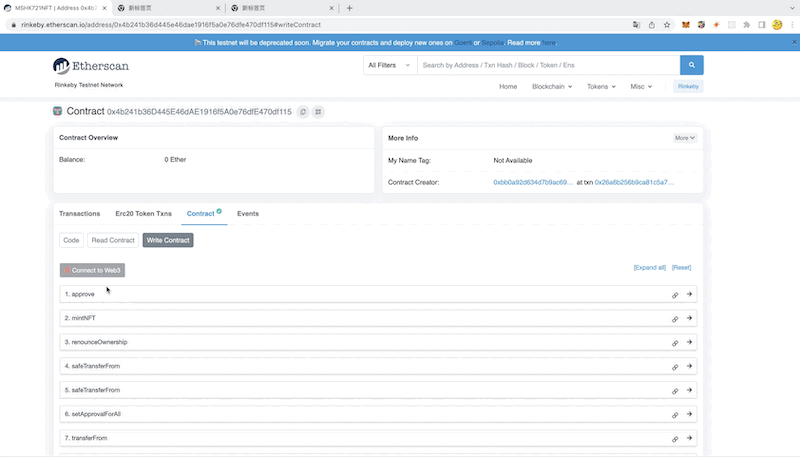Click the Connect to Web3 button

92,270
